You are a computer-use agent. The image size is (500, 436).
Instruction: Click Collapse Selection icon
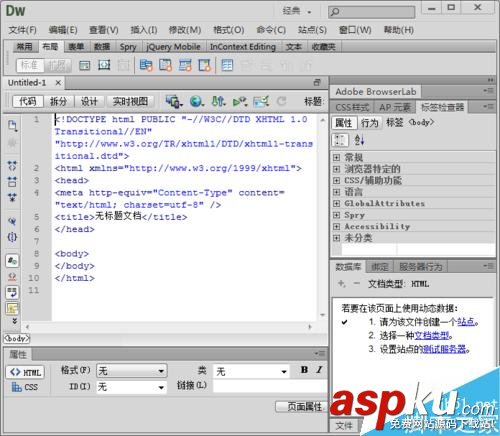pyautogui.click(x=12, y=182)
